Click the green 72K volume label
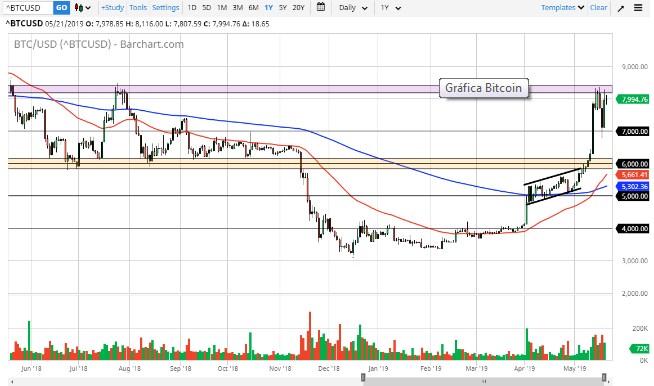Screen dimensions: 654x386 (x=639, y=348)
